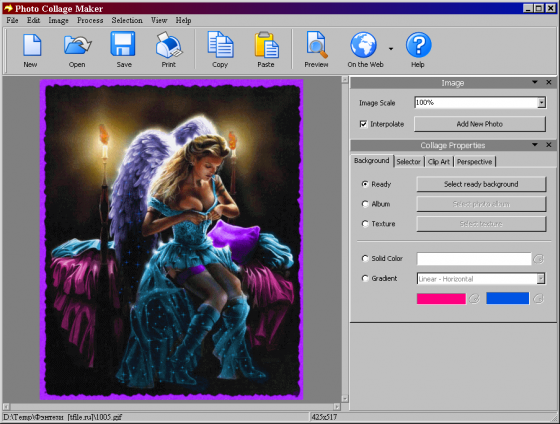Viewport: 560px width, 424px height.
Task: Click the pink gradient color swatch
Action: click(x=441, y=298)
